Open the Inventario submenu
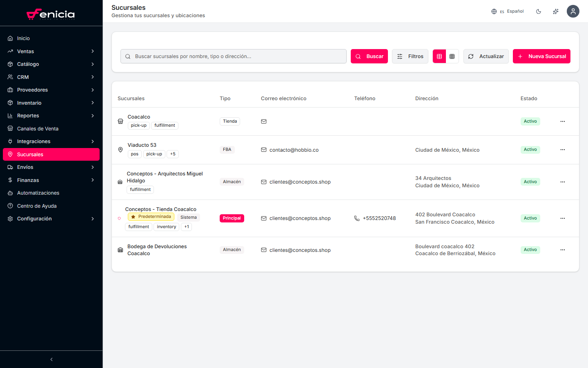This screenshot has height=368, width=588. point(51,103)
